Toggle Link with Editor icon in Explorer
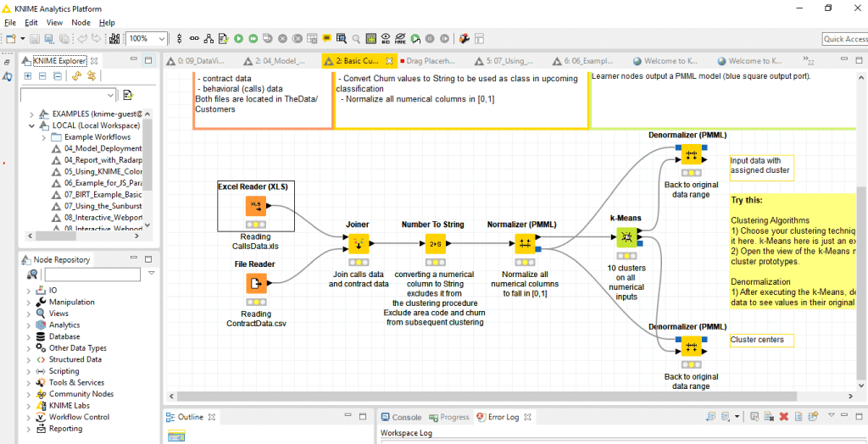Viewport: 868px width, 444px height. point(92,76)
